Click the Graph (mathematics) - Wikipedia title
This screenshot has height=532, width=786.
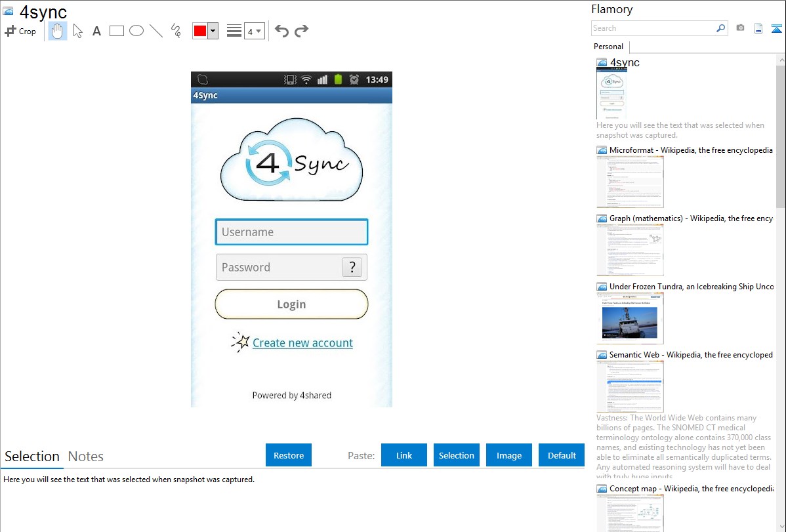click(x=691, y=218)
